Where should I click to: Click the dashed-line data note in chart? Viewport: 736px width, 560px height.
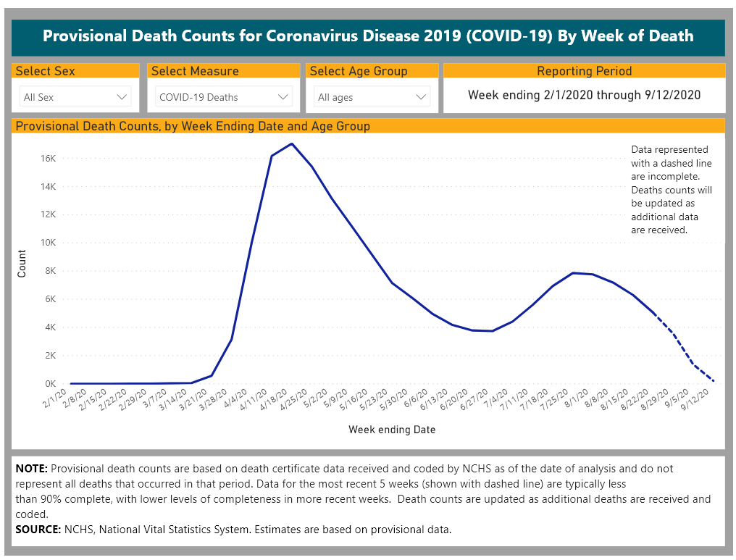(672, 190)
